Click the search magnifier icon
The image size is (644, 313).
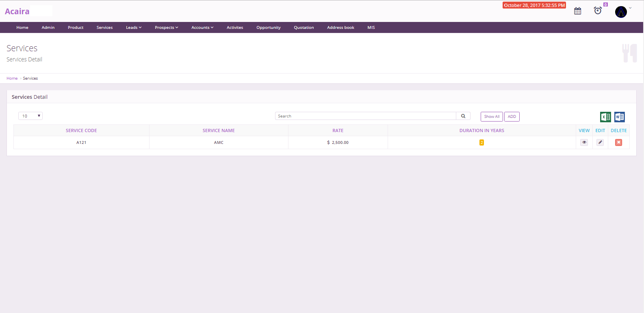tap(463, 116)
